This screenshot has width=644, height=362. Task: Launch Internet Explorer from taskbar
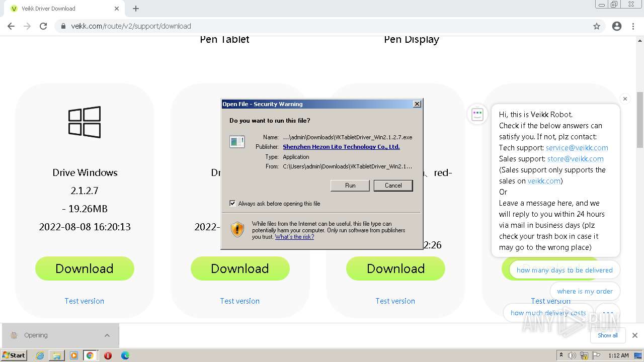[x=40, y=355]
